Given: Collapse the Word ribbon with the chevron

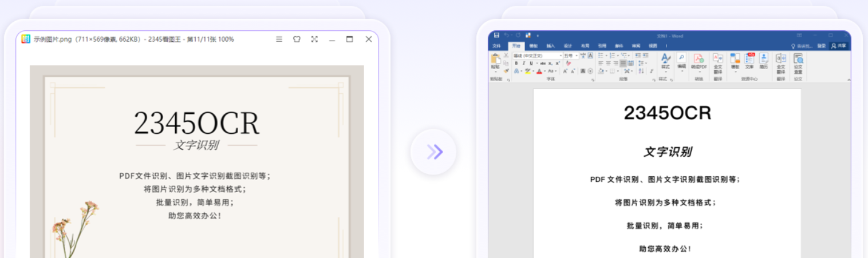Looking at the screenshot, I should click(849, 80).
